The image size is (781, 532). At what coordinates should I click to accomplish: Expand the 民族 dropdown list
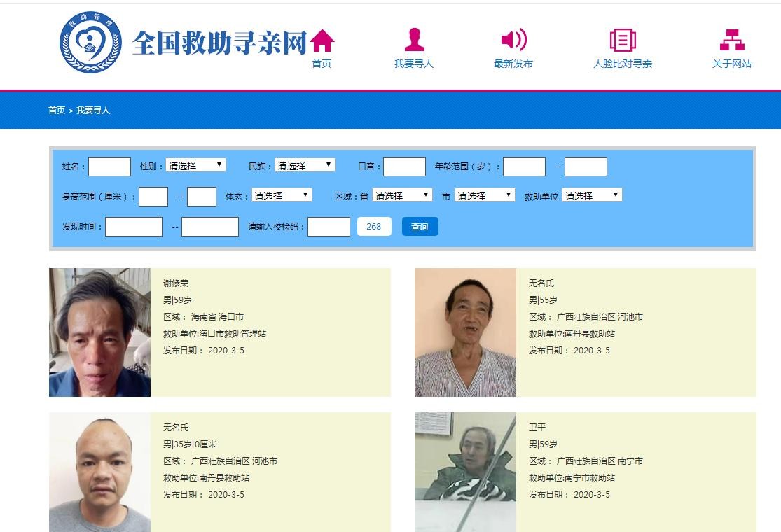pos(305,165)
